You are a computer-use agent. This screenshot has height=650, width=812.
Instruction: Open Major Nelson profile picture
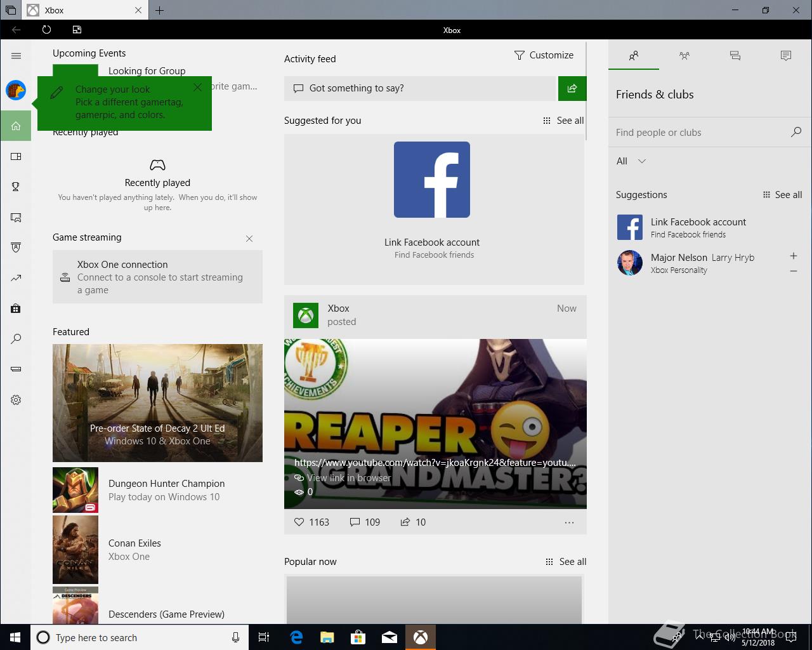pyautogui.click(x=630, y=263)
